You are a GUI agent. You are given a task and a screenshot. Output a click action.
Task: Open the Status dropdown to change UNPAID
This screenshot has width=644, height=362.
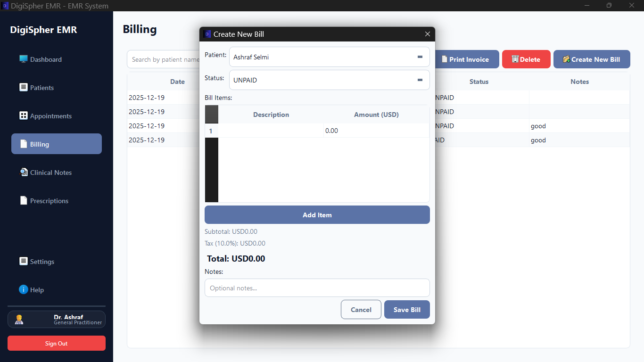click(419, 80)
